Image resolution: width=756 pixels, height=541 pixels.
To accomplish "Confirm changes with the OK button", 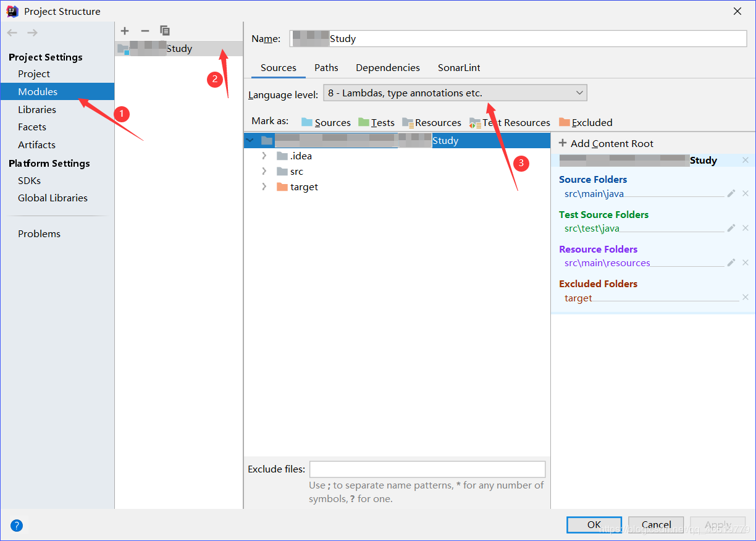I will coord(594,524).
